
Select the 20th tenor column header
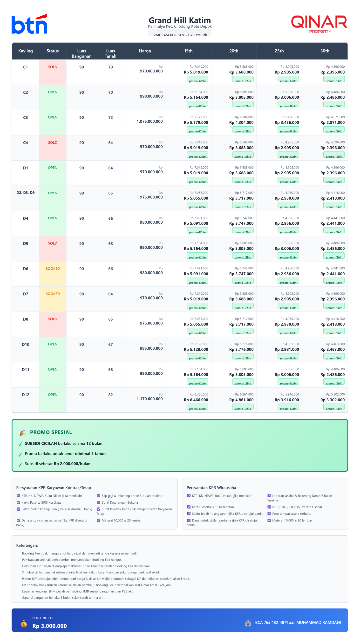coord(234,51)
